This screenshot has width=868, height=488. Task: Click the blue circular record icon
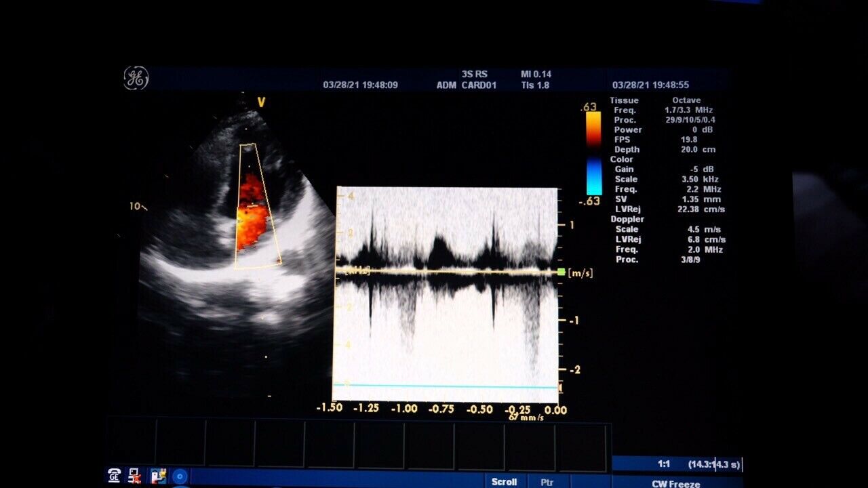178,476
